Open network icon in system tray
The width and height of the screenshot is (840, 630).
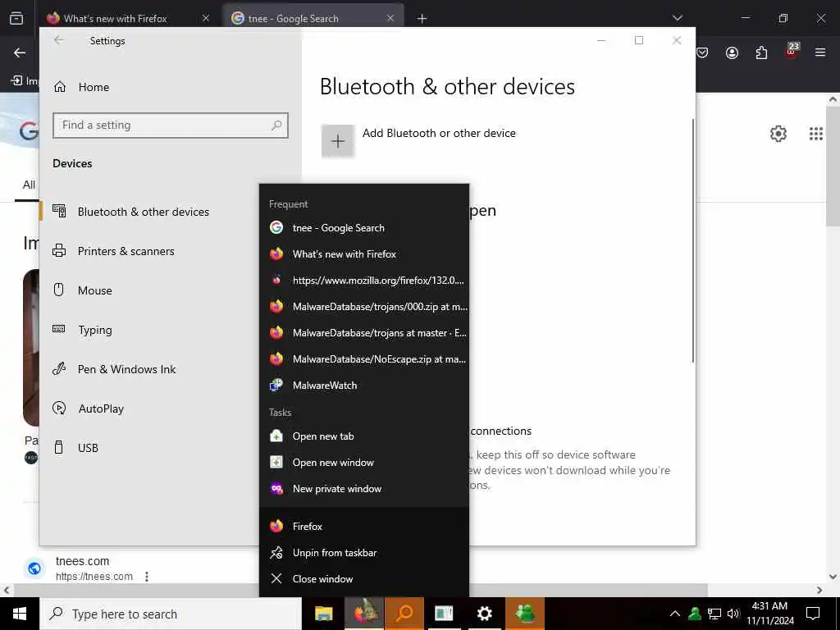point(714,614)
